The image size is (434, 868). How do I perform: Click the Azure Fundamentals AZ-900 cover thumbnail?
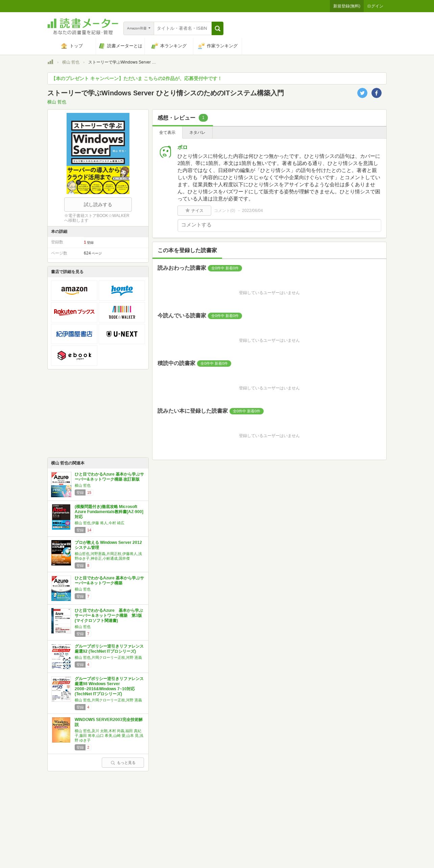(61, 517)
